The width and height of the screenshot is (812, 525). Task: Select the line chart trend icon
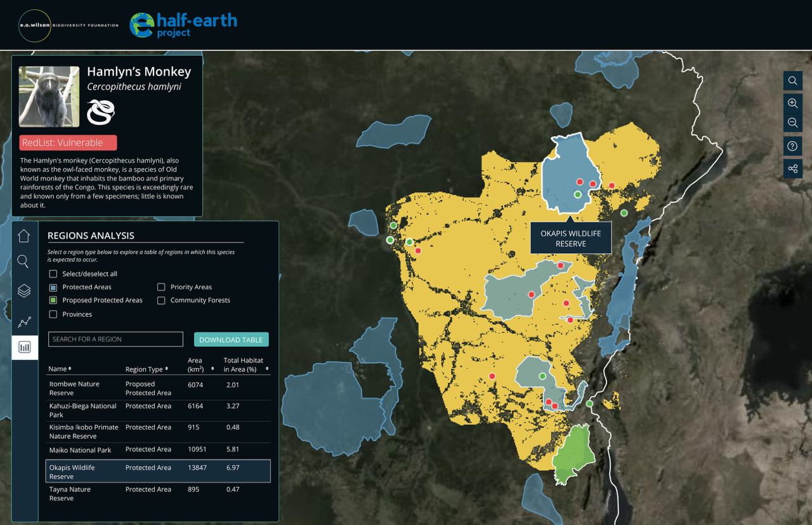(23, 322)
